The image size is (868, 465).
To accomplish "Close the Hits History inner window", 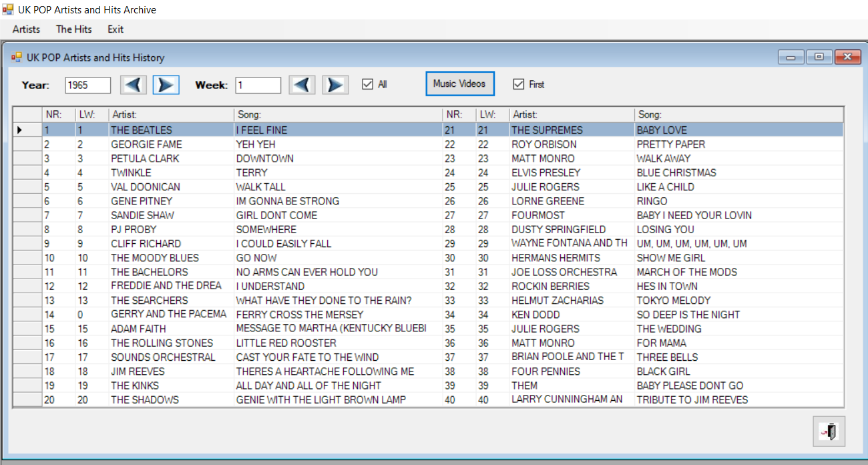I will click(x=847, y=57).
